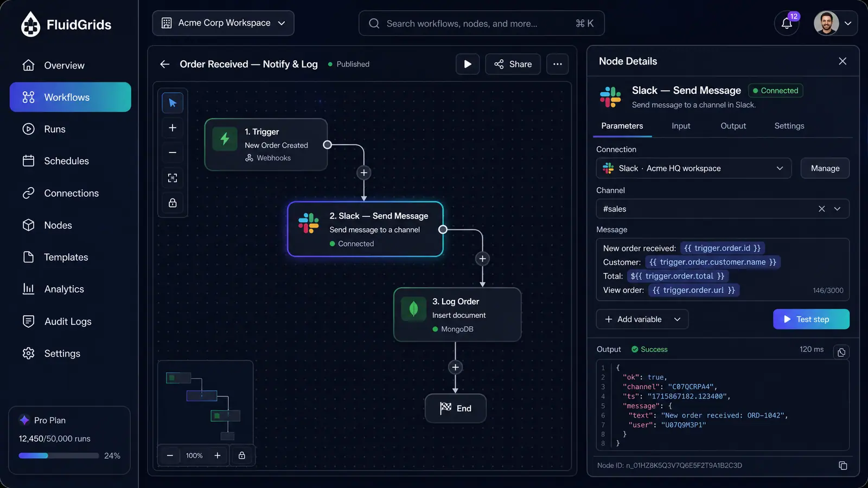The width and height of the screenshot is (868, 488).
Task: Increase zoom in bottom zoom bar
Action: 218,455
